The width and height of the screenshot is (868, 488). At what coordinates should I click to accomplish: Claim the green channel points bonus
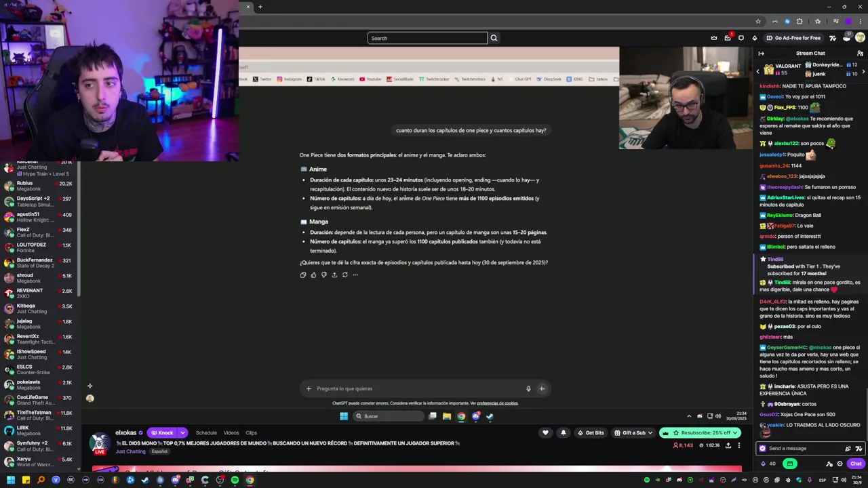pos(790,464)
